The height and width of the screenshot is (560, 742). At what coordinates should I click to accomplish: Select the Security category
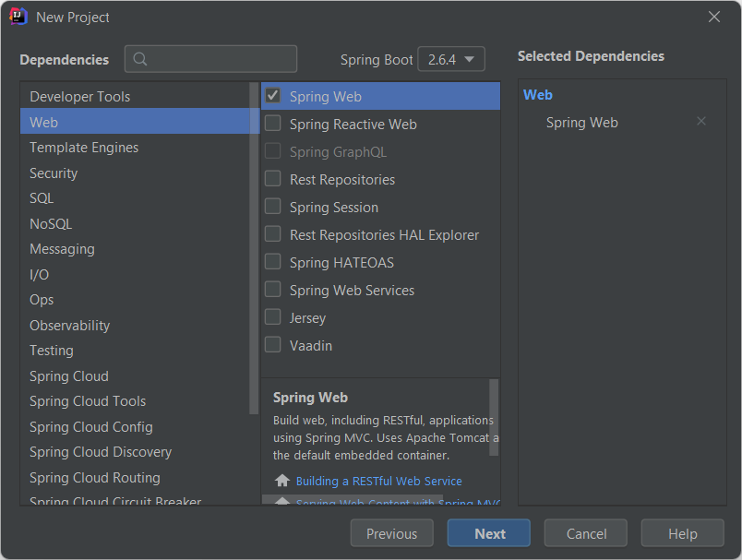(x=53, y=173)
